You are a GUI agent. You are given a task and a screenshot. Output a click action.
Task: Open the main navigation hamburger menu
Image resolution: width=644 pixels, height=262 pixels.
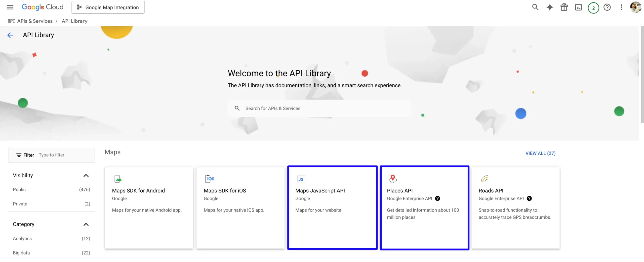click(10, 7)
